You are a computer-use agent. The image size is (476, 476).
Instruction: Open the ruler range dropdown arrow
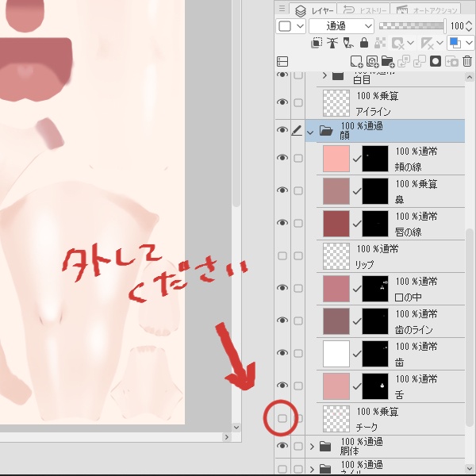[440, 43]
